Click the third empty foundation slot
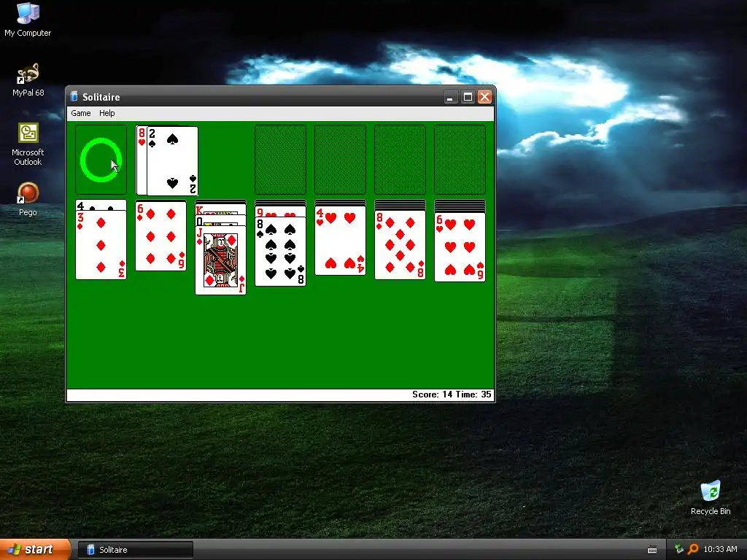The height and width of the screenshot is (560, 747). click(400, 160)
